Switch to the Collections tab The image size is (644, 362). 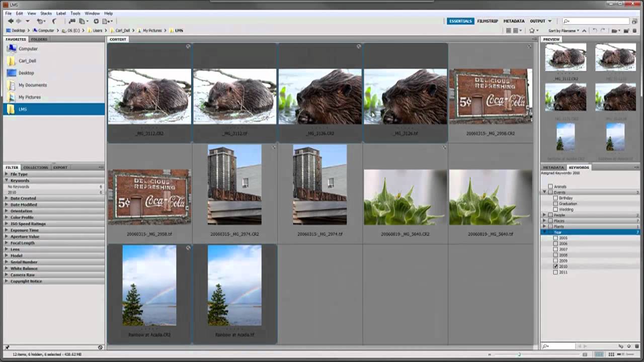pos(35,167)
